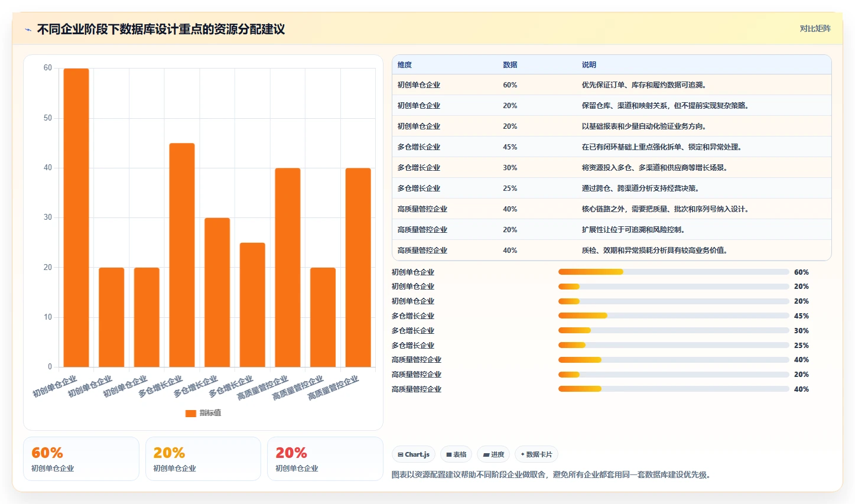Click the tallest chart bar at 60
This screenshot has height=504, width=855.
[76, 218]
